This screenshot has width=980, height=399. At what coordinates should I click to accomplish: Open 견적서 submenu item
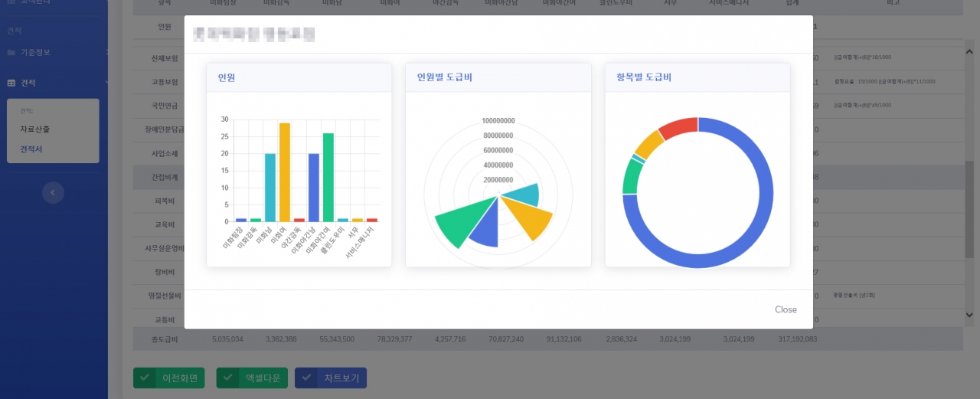pyautogui.click(x=31, y=149)
